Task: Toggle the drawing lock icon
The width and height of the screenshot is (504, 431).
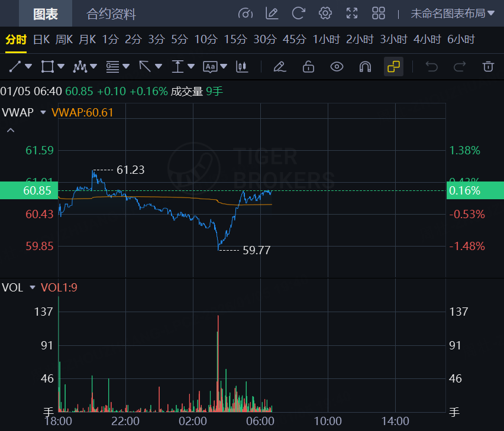Action: pyautogui.click(x=308, y=67)
